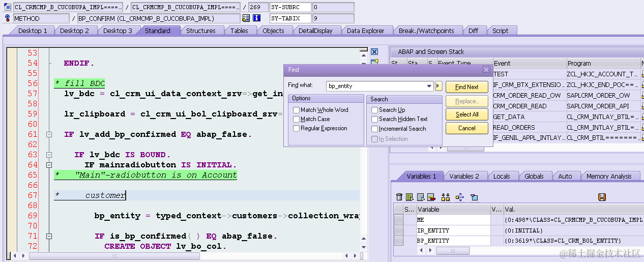Open the Data Explorer tab
The width and height of the screenshot is (644, 262).
tap(366, 31)
